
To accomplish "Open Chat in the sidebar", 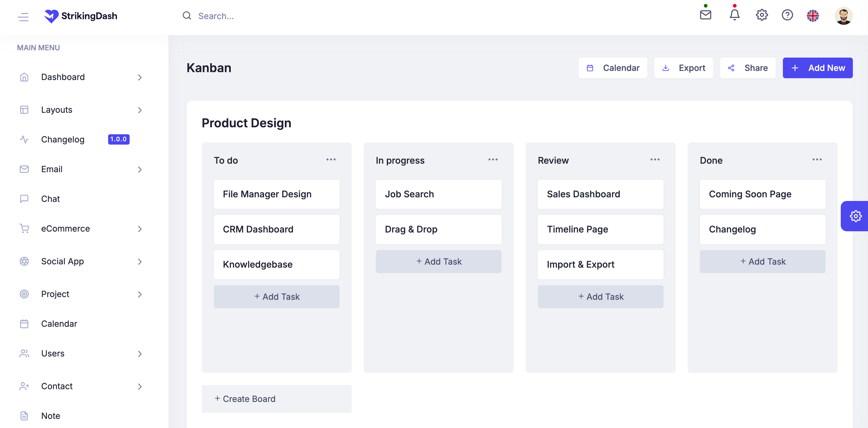I will click(x=51, y=199).
